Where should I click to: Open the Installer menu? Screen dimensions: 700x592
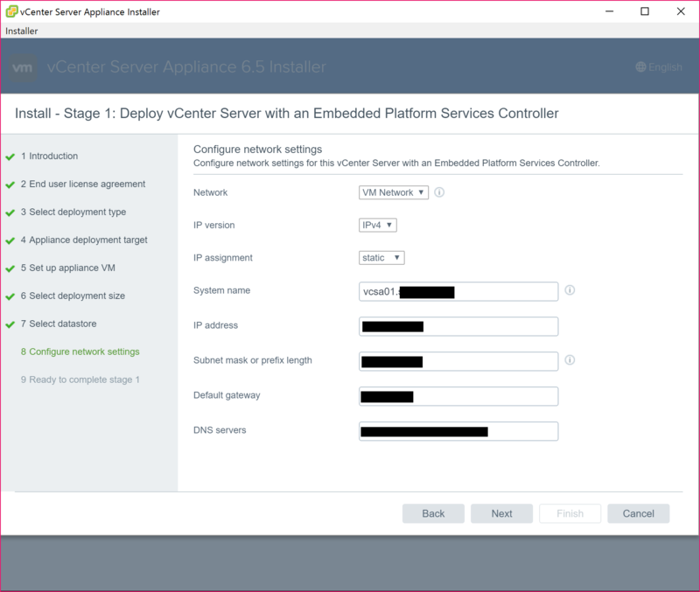[x=21, y=31]
